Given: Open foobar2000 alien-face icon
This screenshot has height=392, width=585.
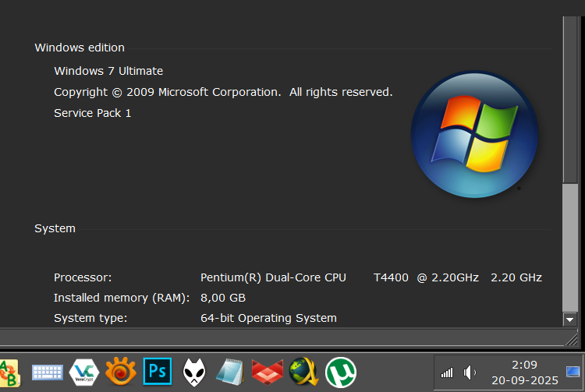Looking at the screenshot, I should (x=194, y=373).
